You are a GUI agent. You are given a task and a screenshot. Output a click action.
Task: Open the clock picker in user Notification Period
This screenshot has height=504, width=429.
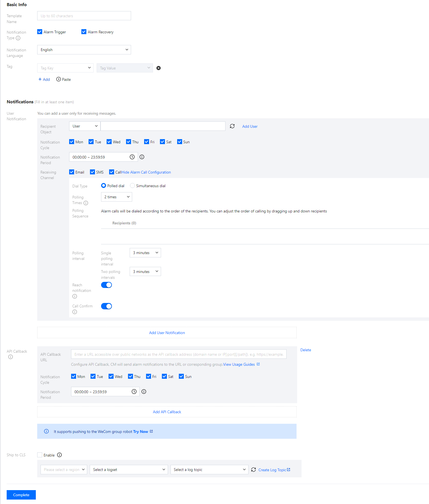coord(132,157)
